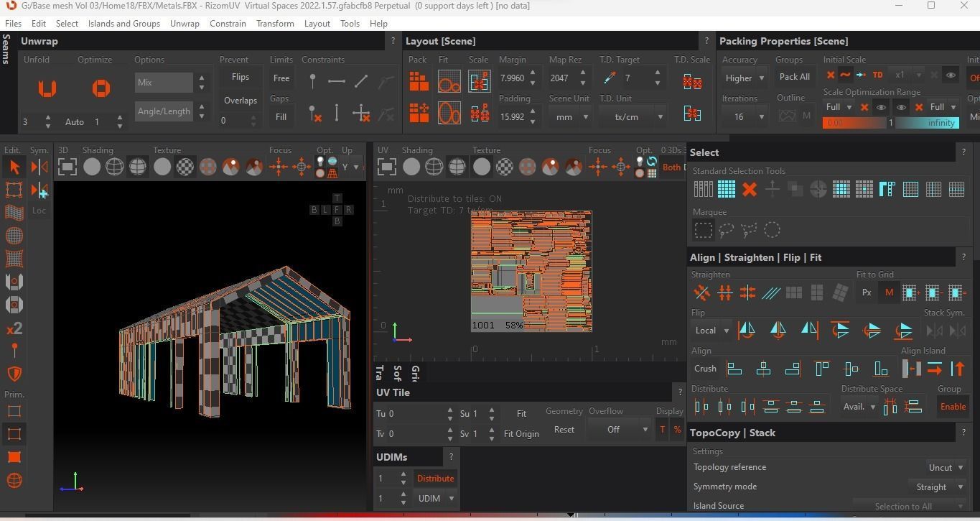The width and height of the screenshot is (980, 521).
Task: Select the arrow selection tool in Edit column
Action: point(14,167)
